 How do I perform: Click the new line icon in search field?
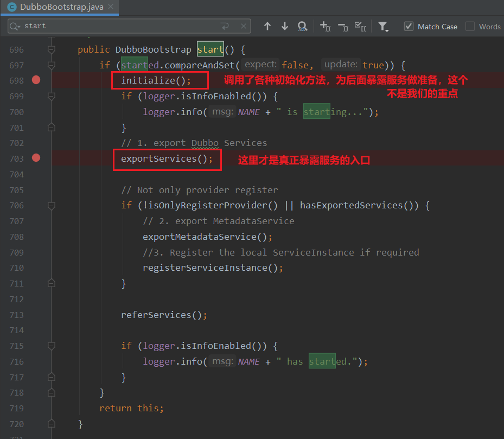(225, 26)
